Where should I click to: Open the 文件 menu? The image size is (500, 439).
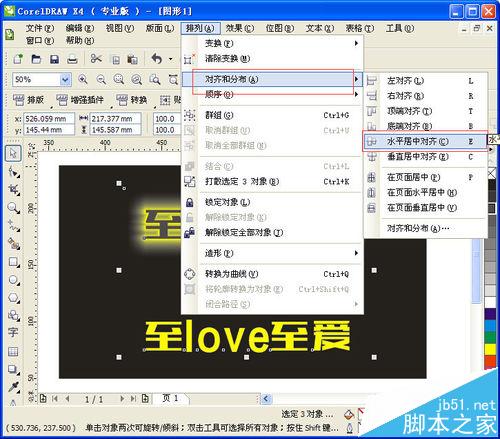tap(40, 28)
